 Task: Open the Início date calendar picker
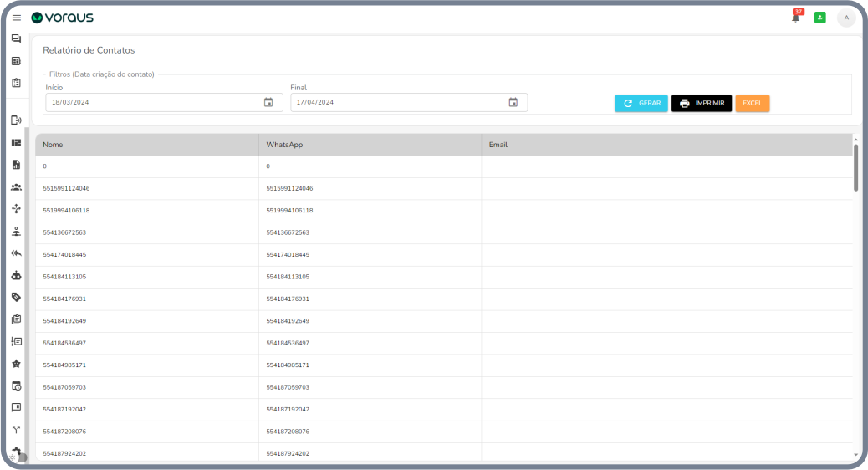pos(268,103)
